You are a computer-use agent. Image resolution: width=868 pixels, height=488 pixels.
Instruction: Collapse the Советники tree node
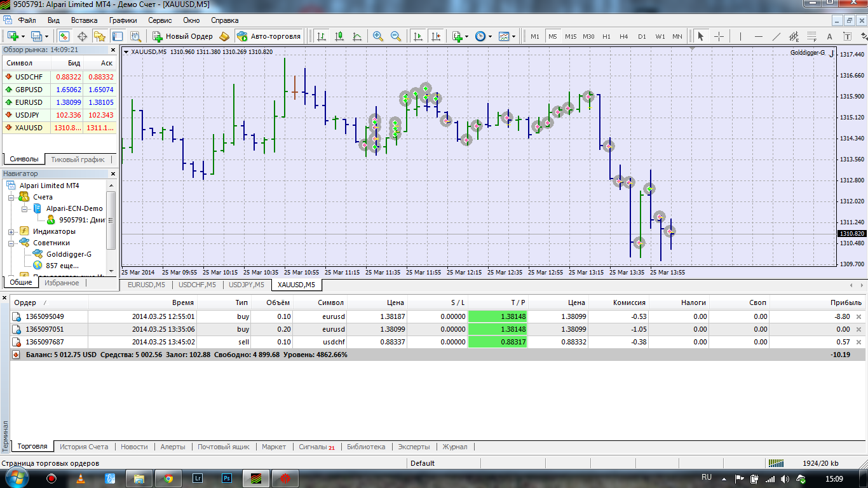click(x=11, y=243)
